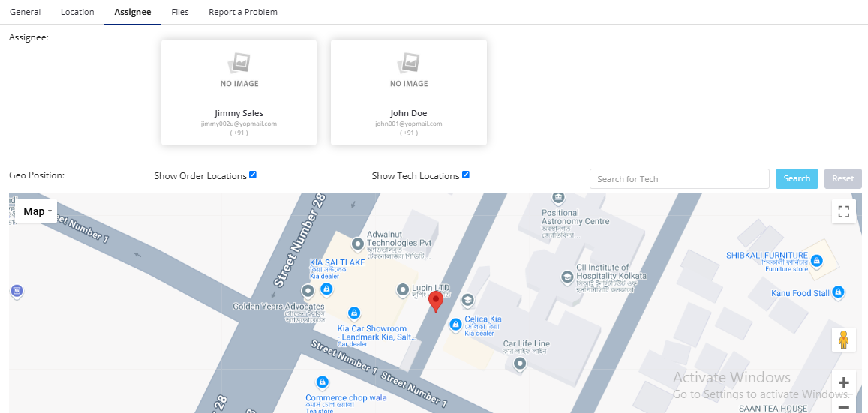The image size is (868, 413).
Task: Click John Doe no-image placeholder icon
Action: pos(409,63)
